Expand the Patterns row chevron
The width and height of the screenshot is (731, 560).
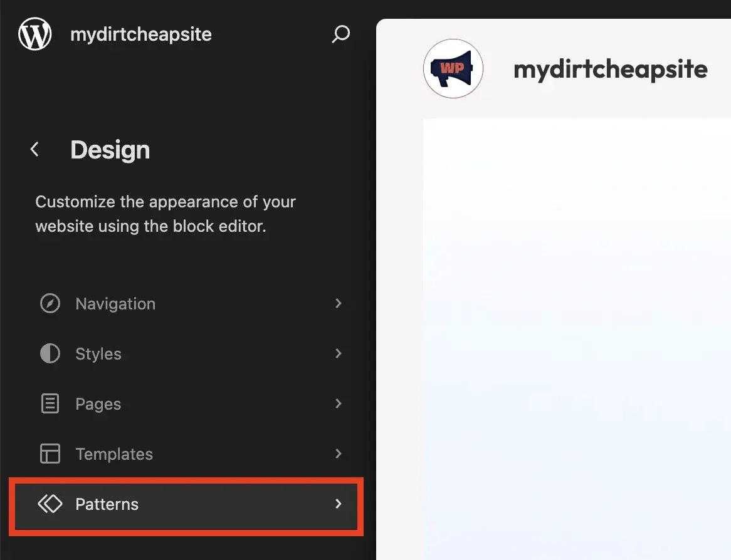point(339,504)
